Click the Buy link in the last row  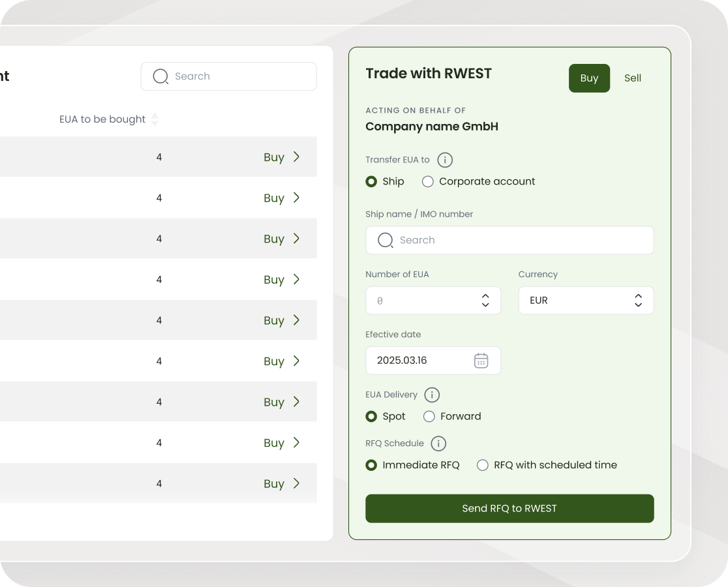[x=274, y=484]
